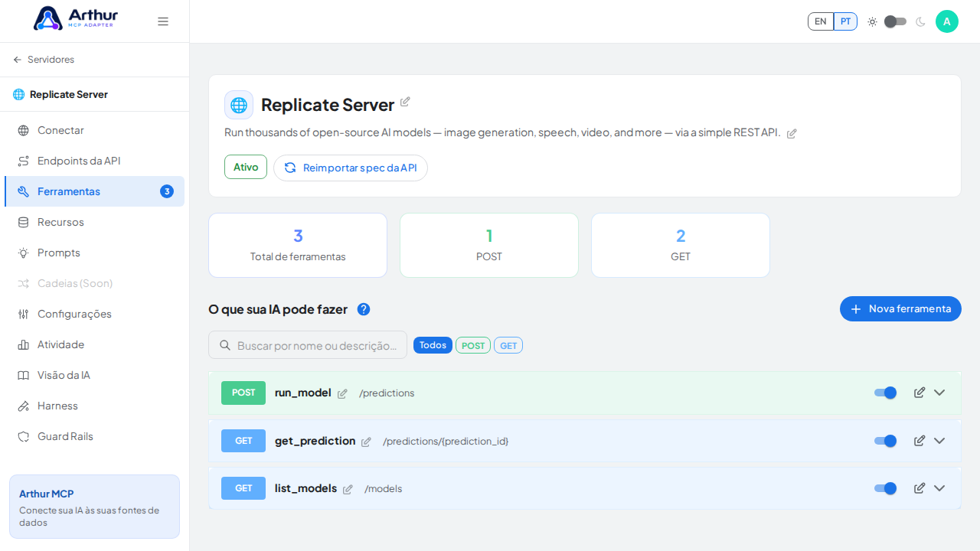Open Prompts in the sidebar
Image resolution: width=980 pixels, height=551 pixels.
point(94,253)
